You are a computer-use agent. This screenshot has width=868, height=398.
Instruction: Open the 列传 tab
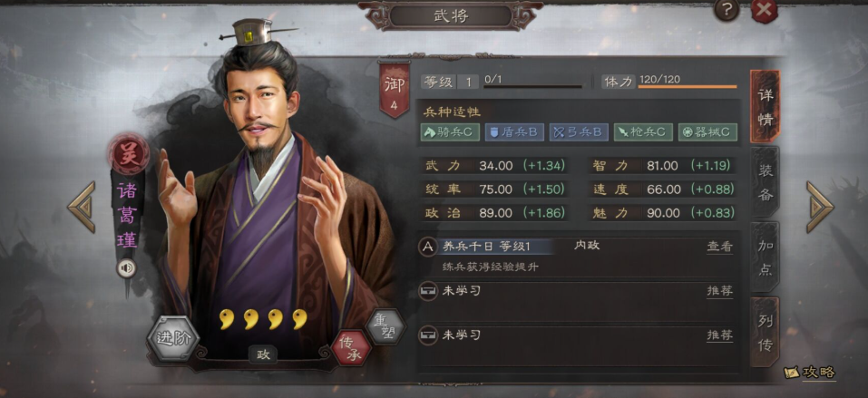click(765, 332)
